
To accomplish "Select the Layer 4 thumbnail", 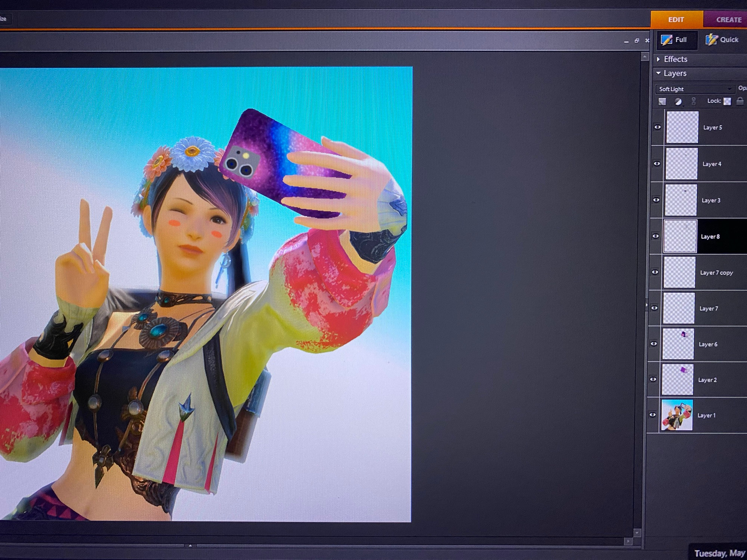I will (682, 164).
